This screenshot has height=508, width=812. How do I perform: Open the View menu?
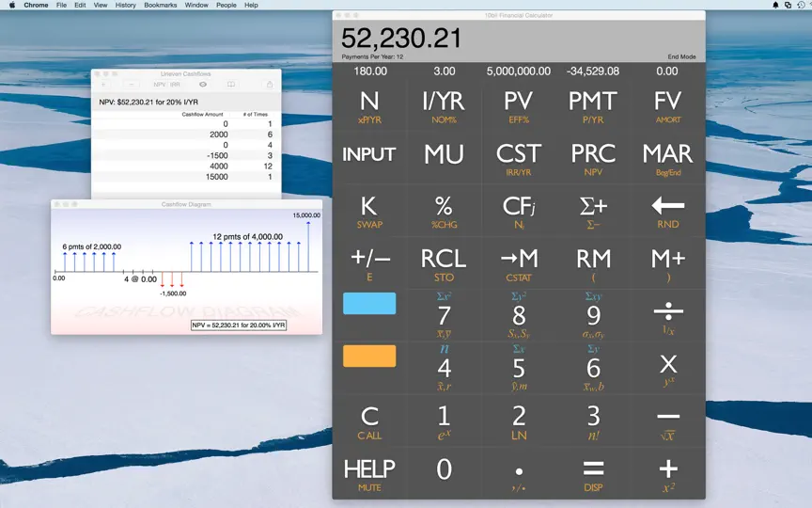coord(100,5)
